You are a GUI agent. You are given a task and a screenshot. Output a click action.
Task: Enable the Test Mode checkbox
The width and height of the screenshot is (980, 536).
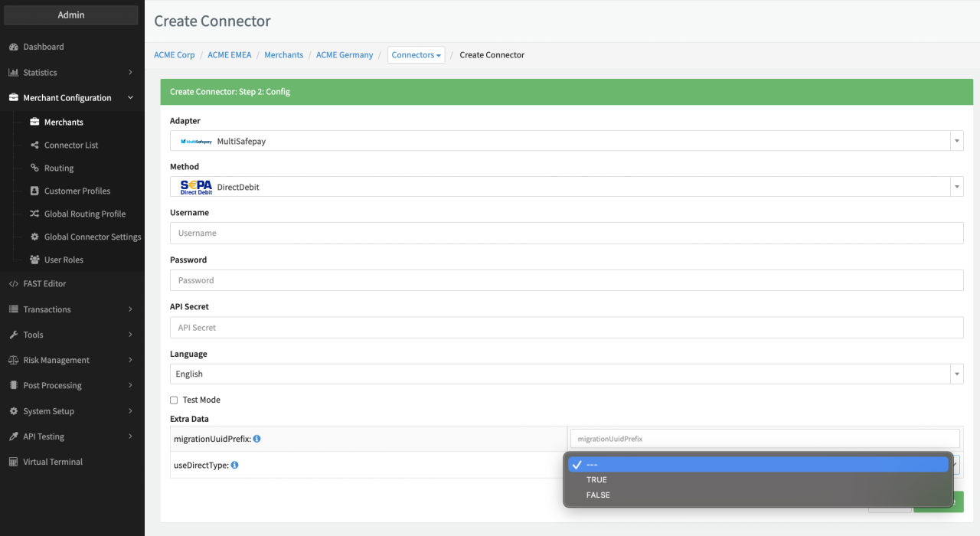(x=174, y=400)
